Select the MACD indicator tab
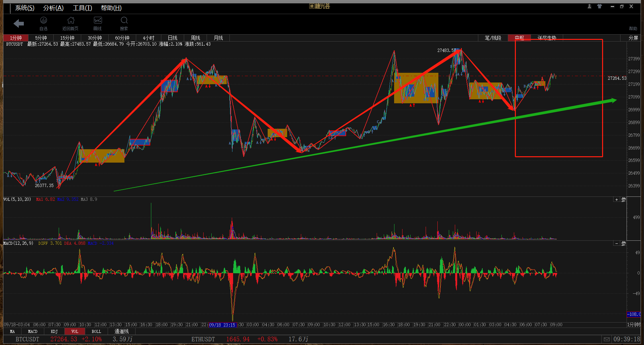This screenshot has height=345, width=644. click(x=33, y=331)
